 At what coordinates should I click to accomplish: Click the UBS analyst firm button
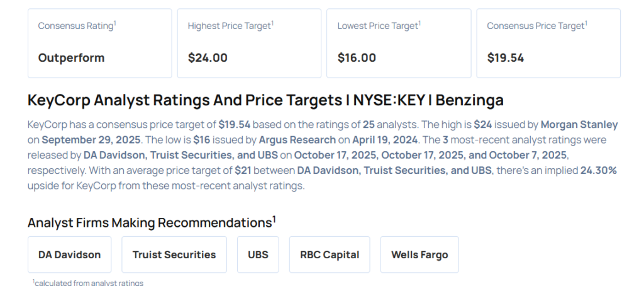[x=258, y=255]
